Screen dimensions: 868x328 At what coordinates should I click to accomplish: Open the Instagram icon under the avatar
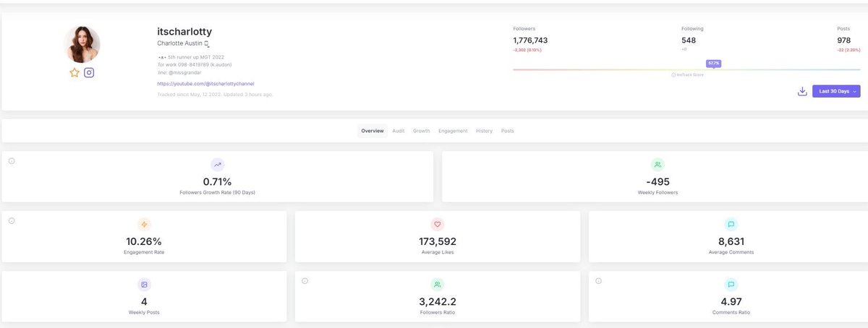(89, 72)
